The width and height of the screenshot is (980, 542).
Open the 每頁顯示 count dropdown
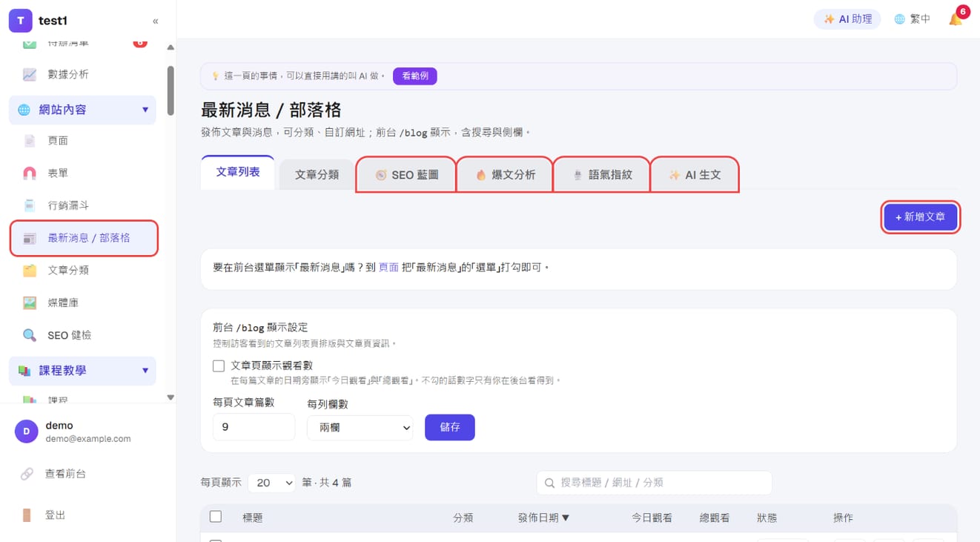tap(271, 483)
